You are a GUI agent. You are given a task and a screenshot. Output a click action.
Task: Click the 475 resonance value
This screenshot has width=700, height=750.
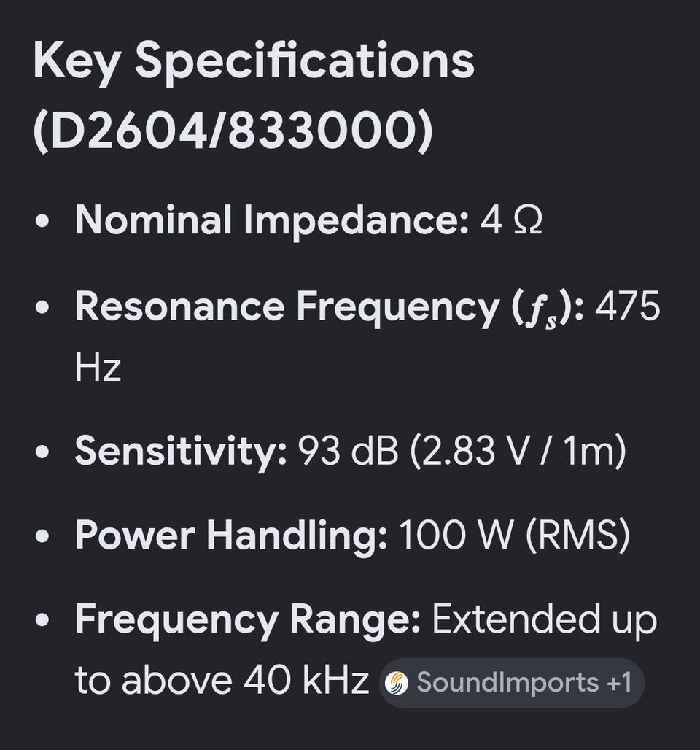point(627,306)
